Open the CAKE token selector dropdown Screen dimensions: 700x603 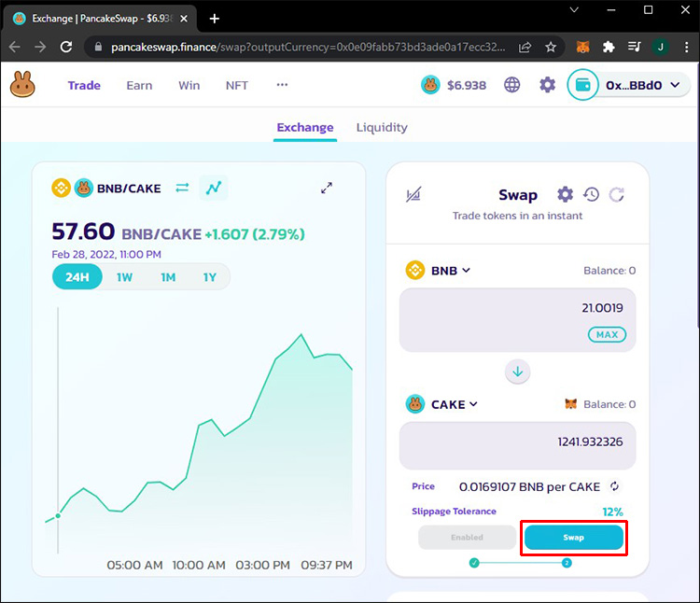click(x=442, y=404)
